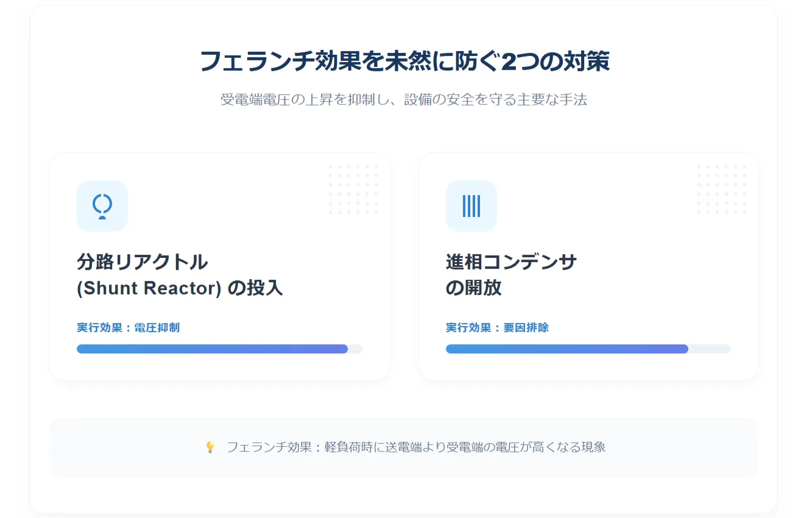The height and width of the screenshot is (518, 812).
Task: Click the filled voltage suppression progress bar
Action: pos(212,349)
